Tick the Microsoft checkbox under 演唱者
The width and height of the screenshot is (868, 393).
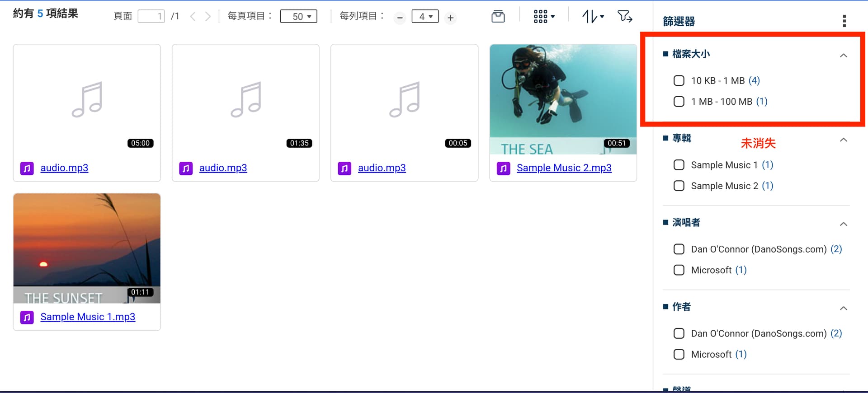pyautogui.click(x=679, y=270)
